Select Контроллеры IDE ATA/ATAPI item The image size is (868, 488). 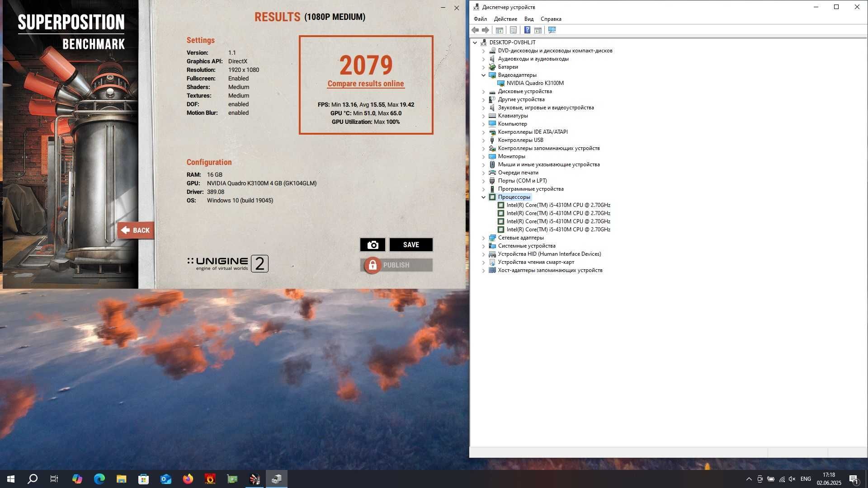533,132
